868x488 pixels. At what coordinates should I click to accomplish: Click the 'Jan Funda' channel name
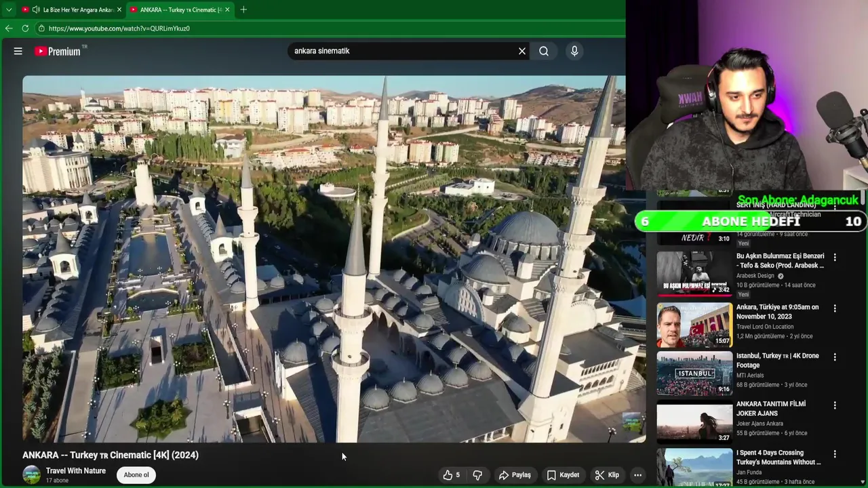[x=749, y=472]
